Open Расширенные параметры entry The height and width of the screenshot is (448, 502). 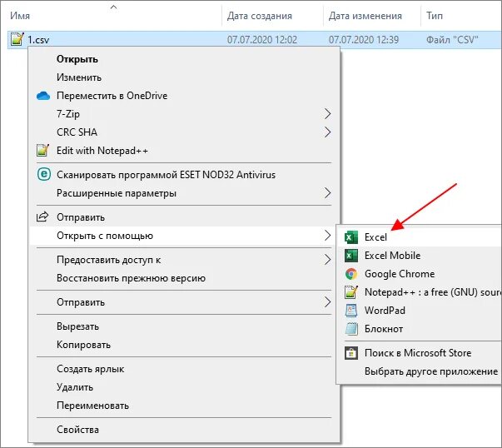tap(184, 193)
